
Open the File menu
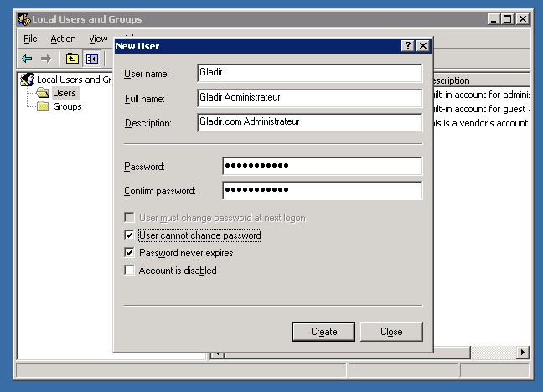tap(30, 39)
